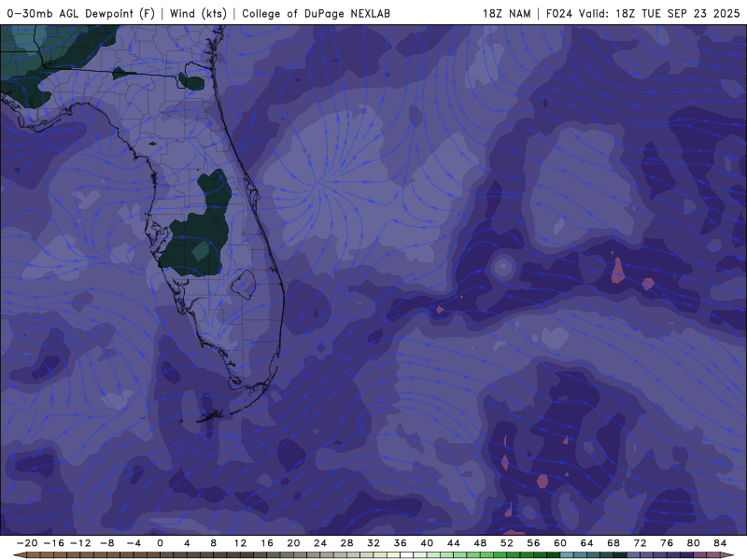
Task: Click the 16 label on the color scale
Action: click(x=267, y=543)
